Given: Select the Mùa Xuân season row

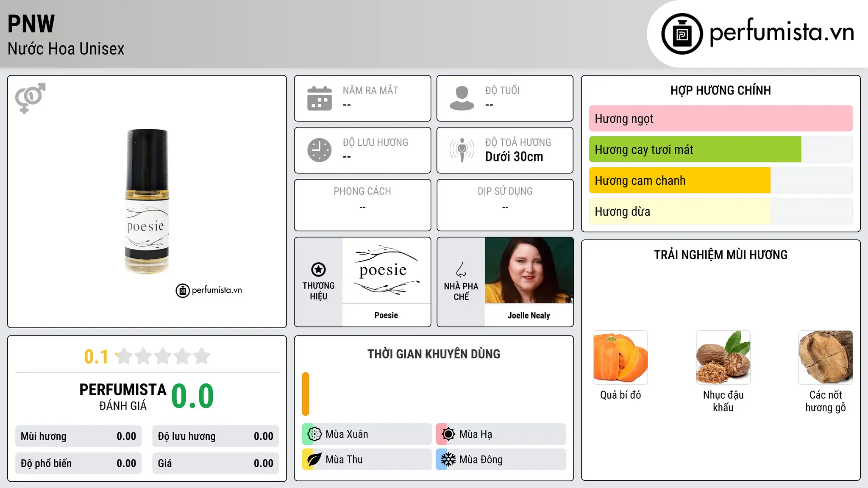Looking at the screenshot, I should pos(367,434).
